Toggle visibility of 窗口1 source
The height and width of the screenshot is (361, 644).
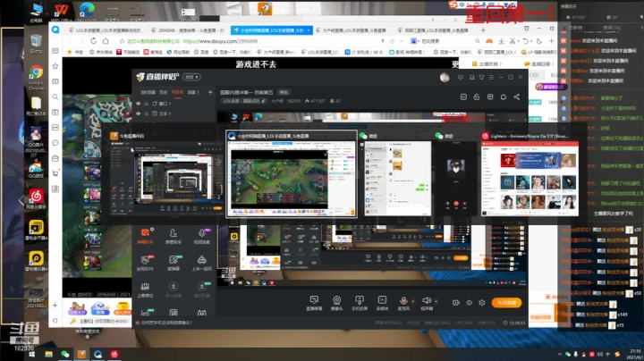point(139,104)
